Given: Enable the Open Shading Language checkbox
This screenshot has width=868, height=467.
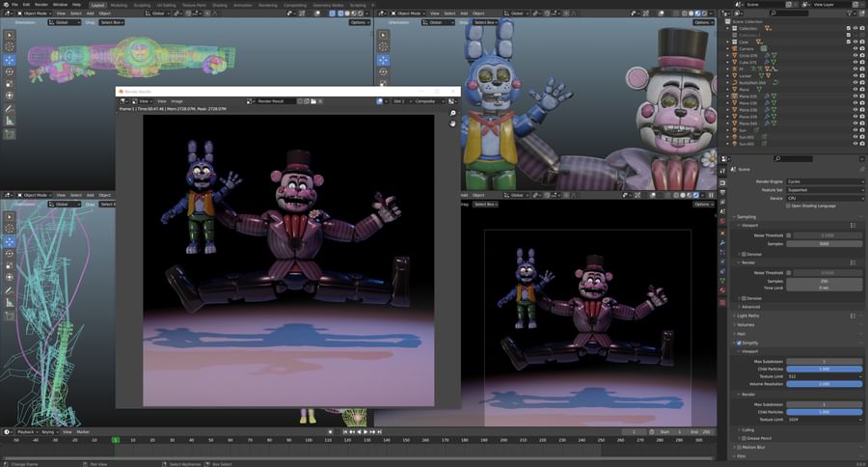Looking at the screenshot, I should [788, 206].
